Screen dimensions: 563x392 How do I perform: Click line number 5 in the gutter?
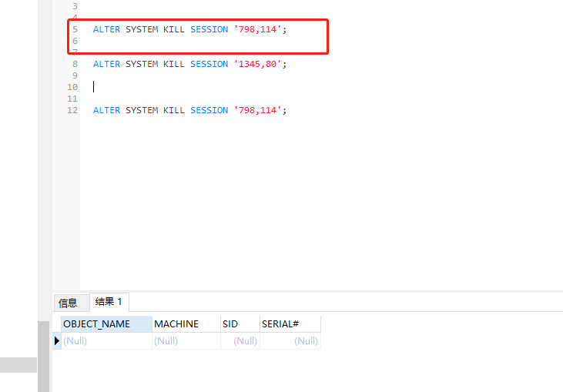75,29
